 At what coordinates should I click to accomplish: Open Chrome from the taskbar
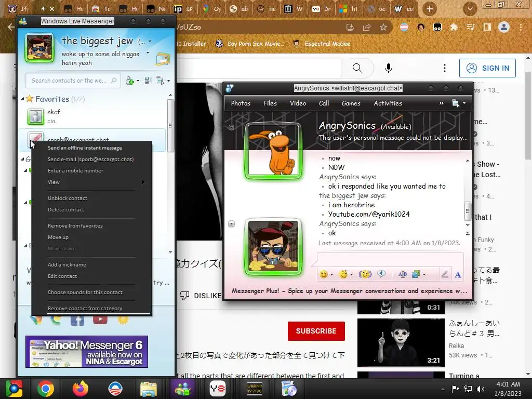pyautogui.click(x=46, y=389)
